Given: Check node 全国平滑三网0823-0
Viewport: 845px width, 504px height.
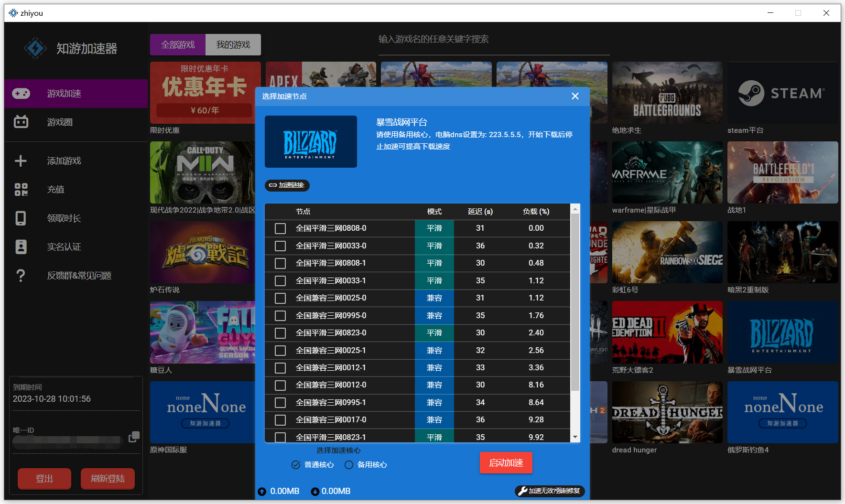Looking at the screenshot, I should [x=280, y=333].
